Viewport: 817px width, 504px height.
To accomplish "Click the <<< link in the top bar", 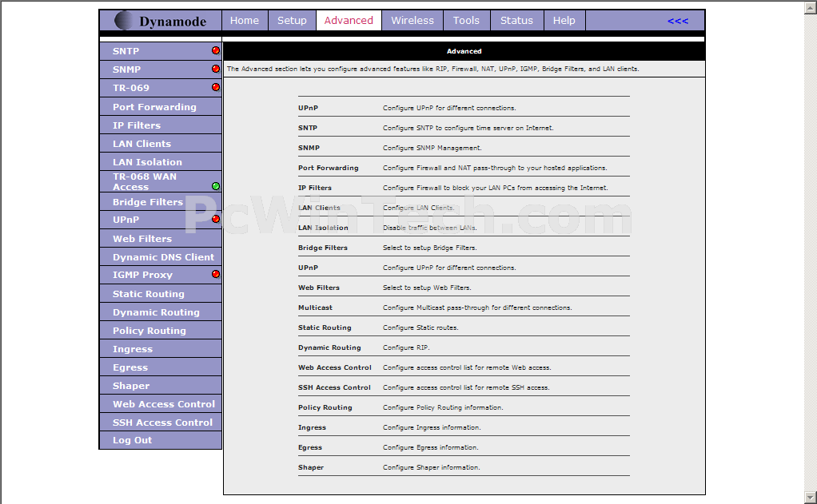I will (x=677, y=21).
